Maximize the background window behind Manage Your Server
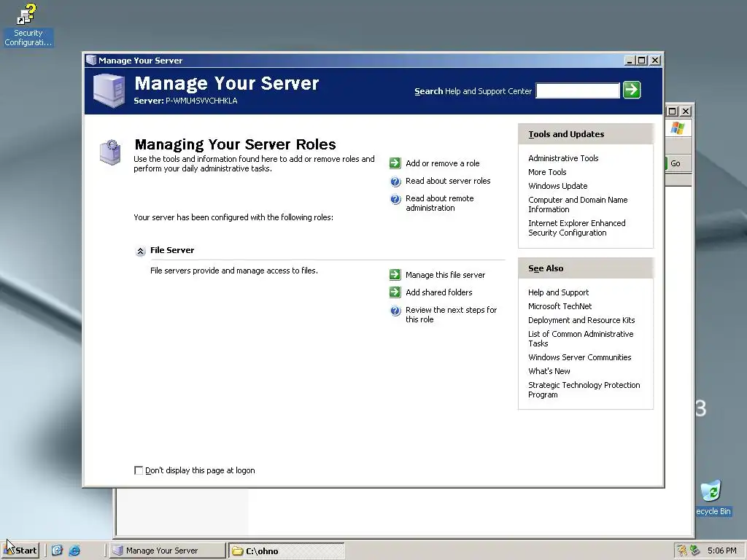 click(x=672, y=112)
